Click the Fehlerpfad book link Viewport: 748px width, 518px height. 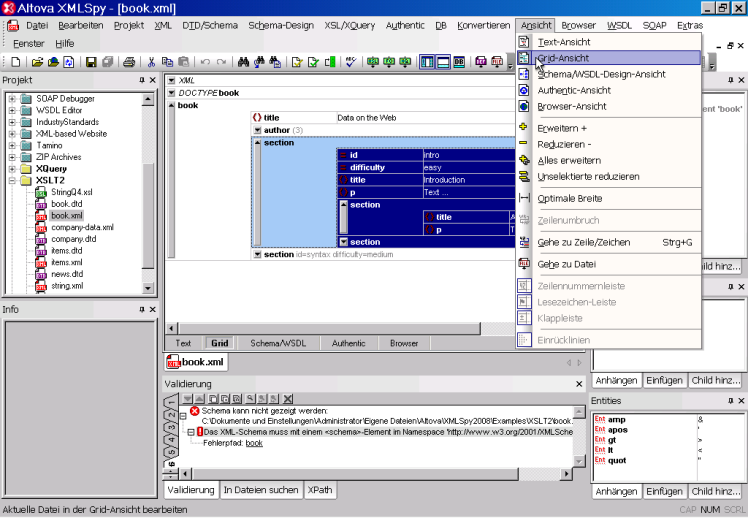click(x=254, y=443)
